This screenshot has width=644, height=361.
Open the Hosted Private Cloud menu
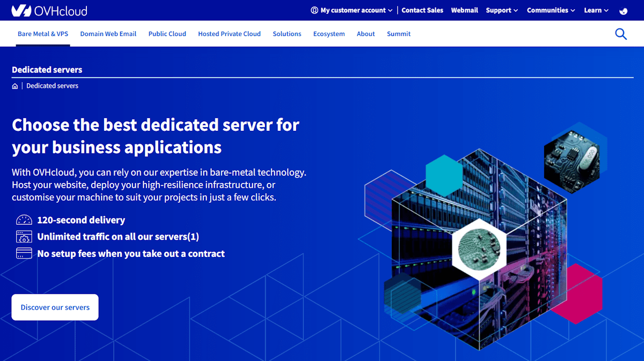click(229, 34)
